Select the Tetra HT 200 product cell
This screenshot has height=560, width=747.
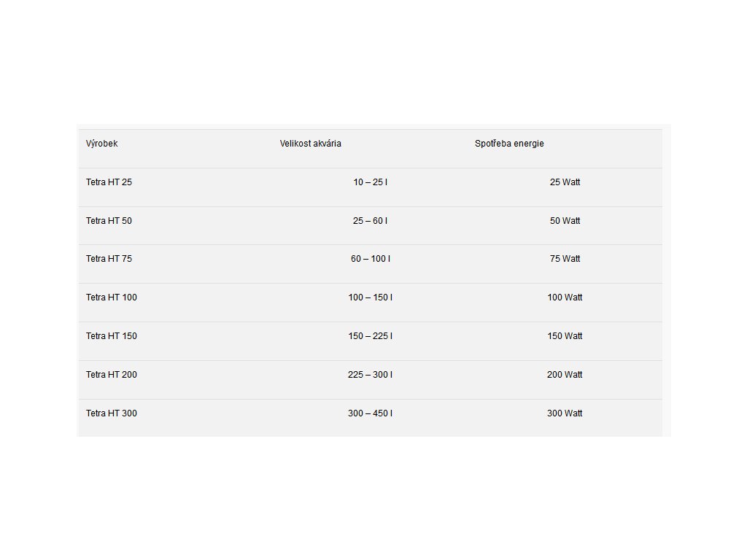point(111,375)
